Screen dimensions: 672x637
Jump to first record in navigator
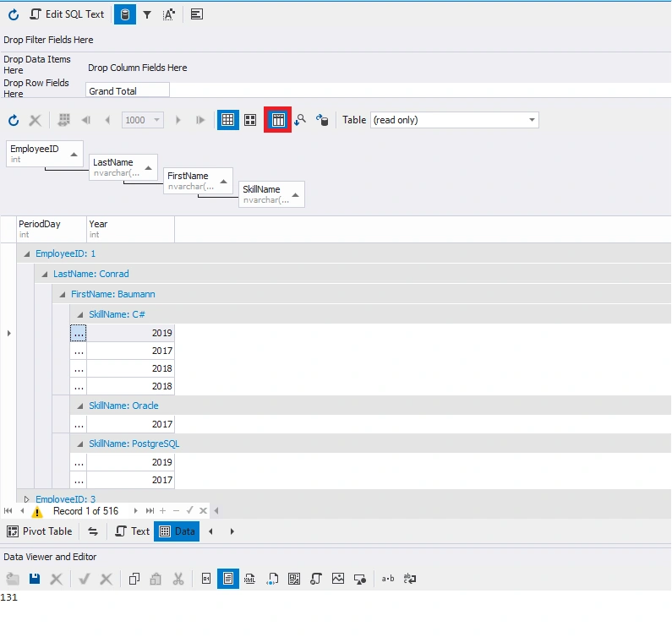(x=8, y=510)
